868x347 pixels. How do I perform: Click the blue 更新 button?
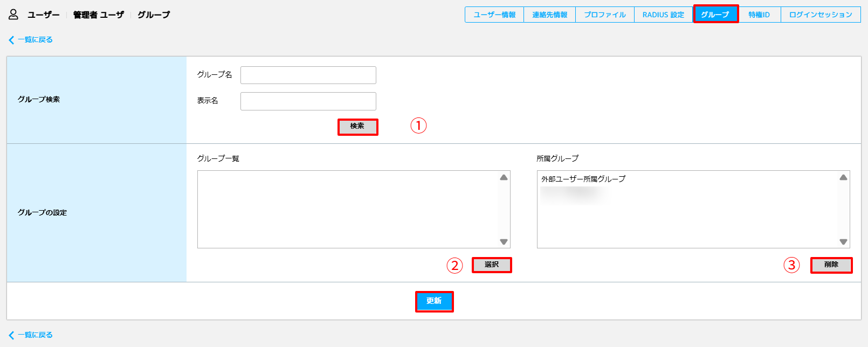pyautogui.click(x=434, y=301)
